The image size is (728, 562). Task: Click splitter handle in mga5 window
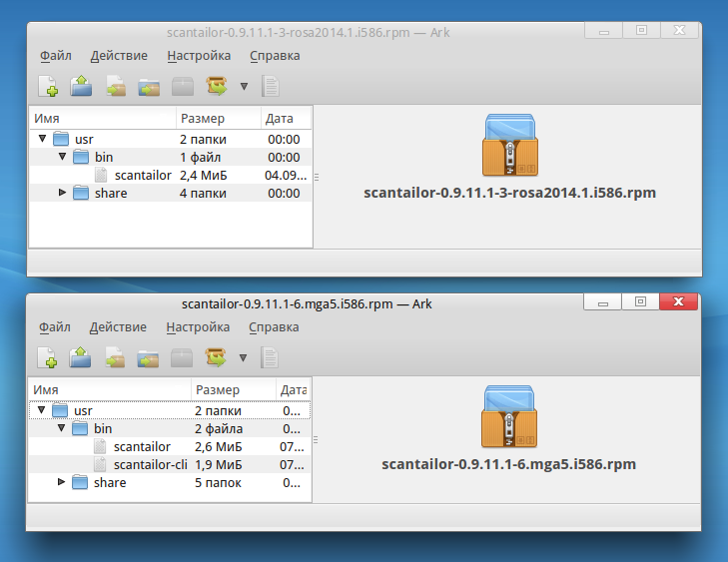click(316, 439)
